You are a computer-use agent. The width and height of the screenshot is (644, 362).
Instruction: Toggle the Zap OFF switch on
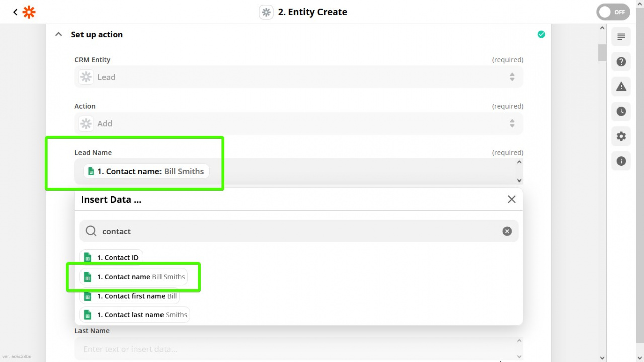click(613, 12)
